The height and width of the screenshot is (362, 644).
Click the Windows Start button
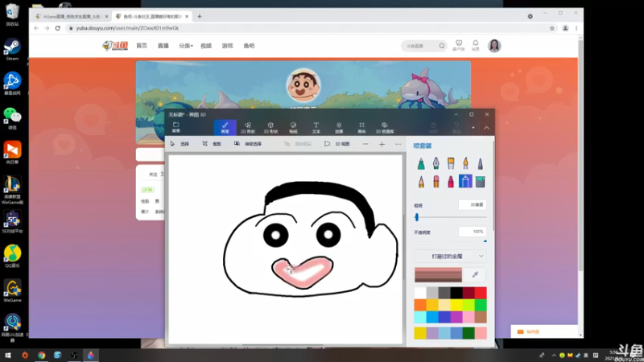8,355
